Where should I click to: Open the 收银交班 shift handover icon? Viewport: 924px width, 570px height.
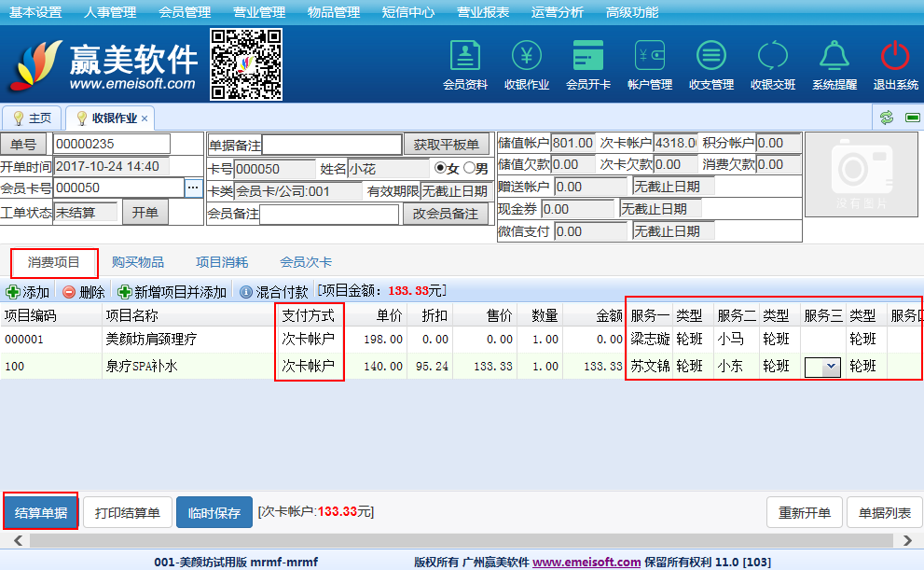pos(773,63)
